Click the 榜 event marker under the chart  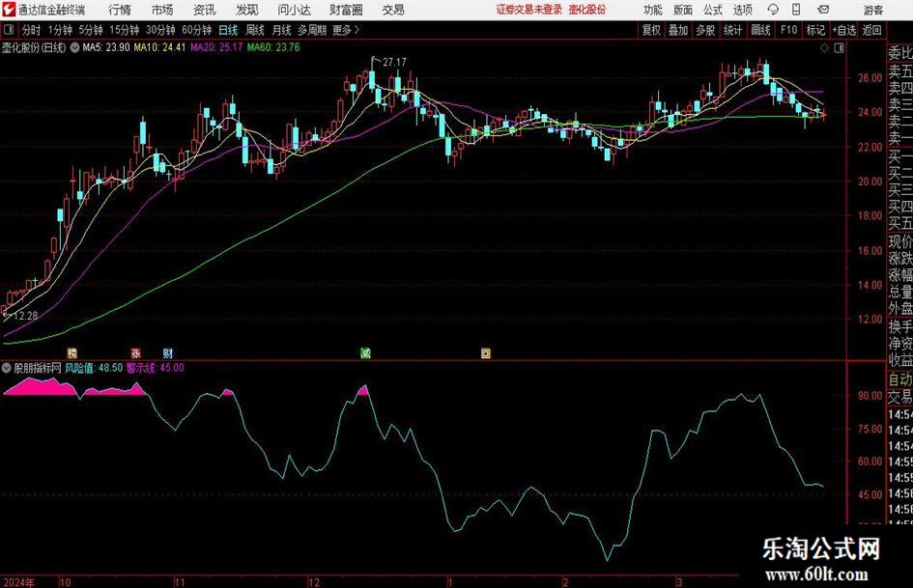click(x=72, y=352)
